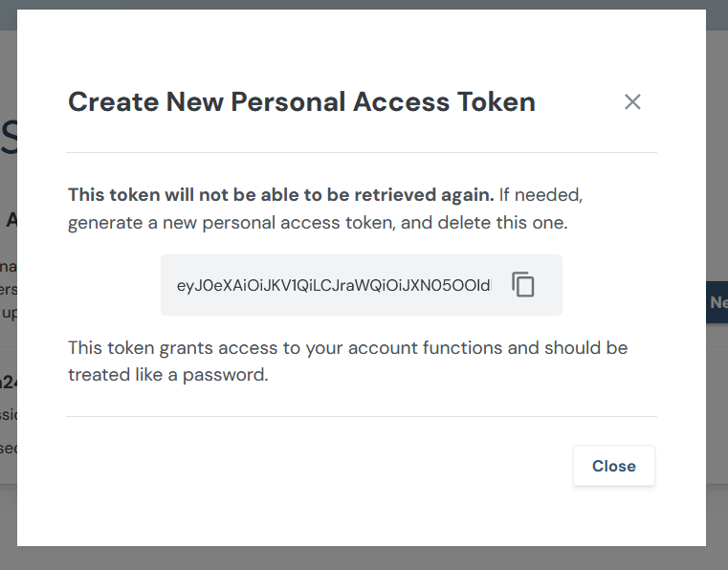Click the token text starting with eyJ0eXAi
This screenshot has height=570, width=728.
tap(334, 286)
